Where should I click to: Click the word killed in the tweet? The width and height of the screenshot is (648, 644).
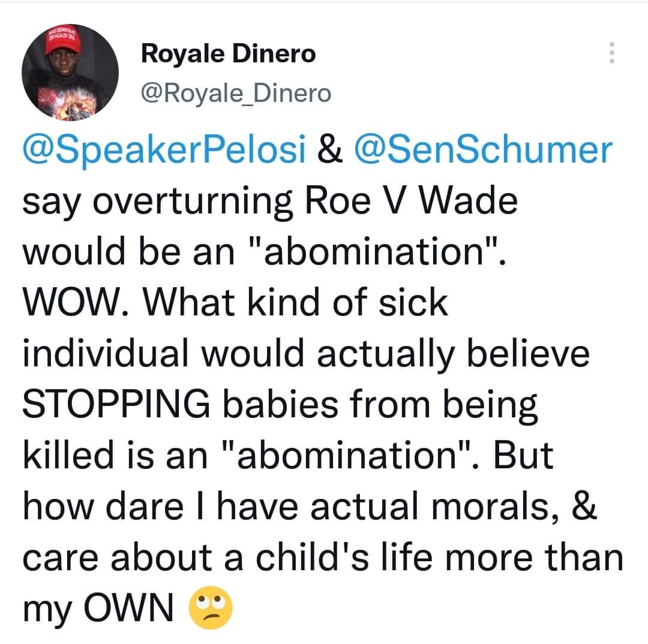click(68, 454)
